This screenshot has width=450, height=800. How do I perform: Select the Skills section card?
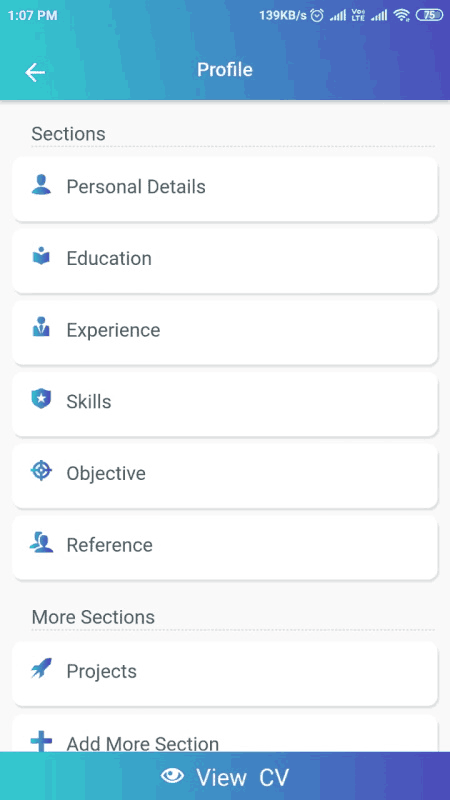tap(225, 404)
